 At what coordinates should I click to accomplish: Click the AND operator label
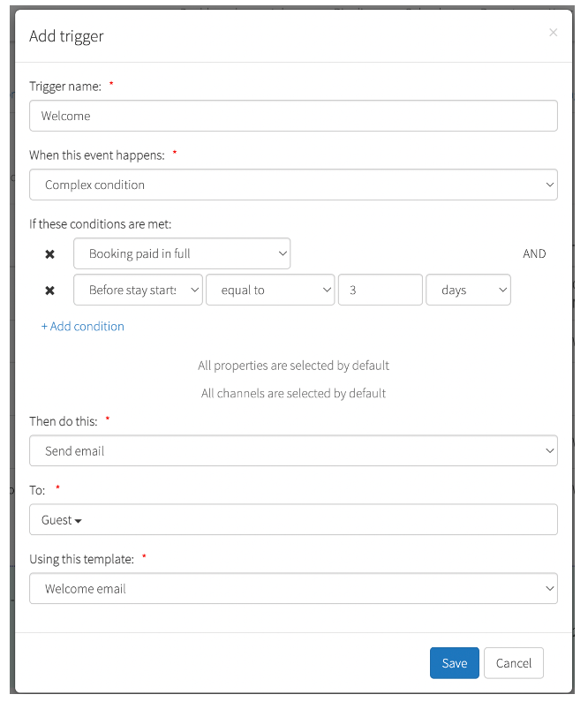click(x=534, y=253)
